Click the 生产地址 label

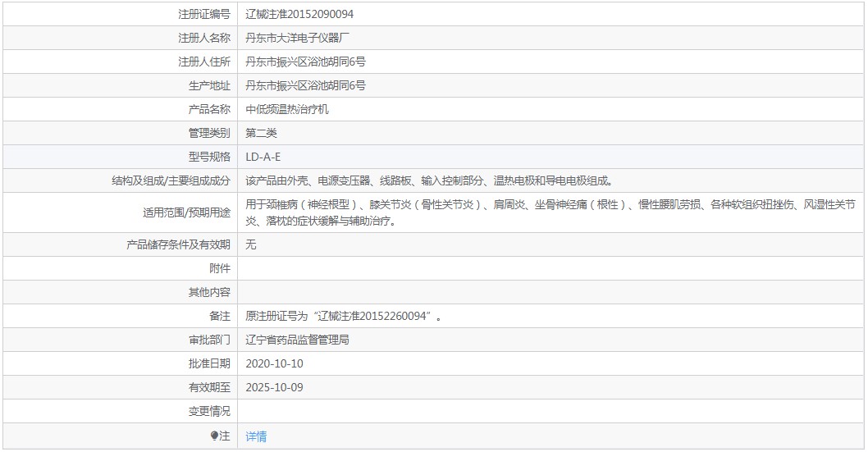[209, 86]
